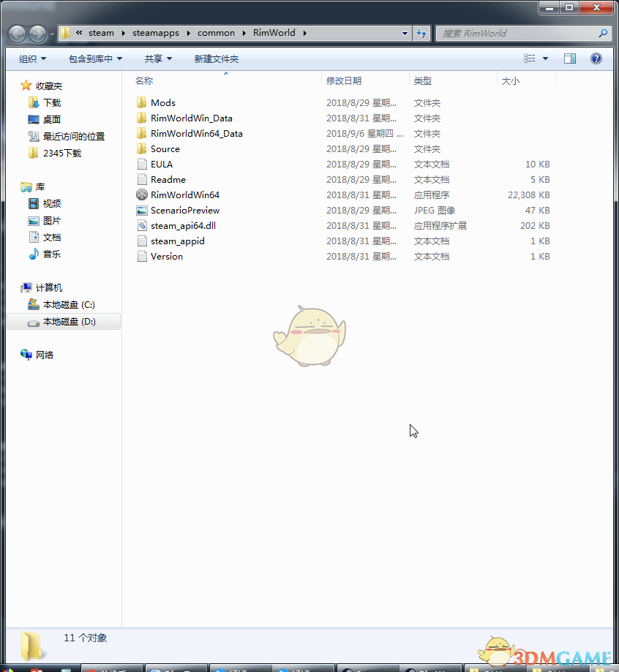This screenshot has width=619, height=672.
Task: Select 'common' in the address breadcrumb
Action: 216,33
